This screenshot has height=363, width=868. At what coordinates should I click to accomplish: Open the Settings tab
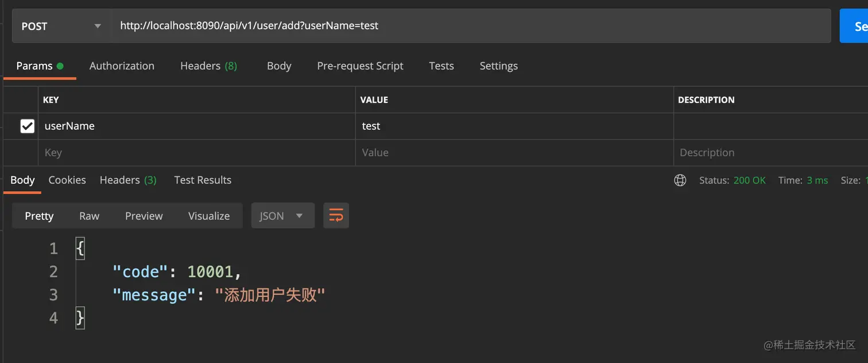click(498, 66)
